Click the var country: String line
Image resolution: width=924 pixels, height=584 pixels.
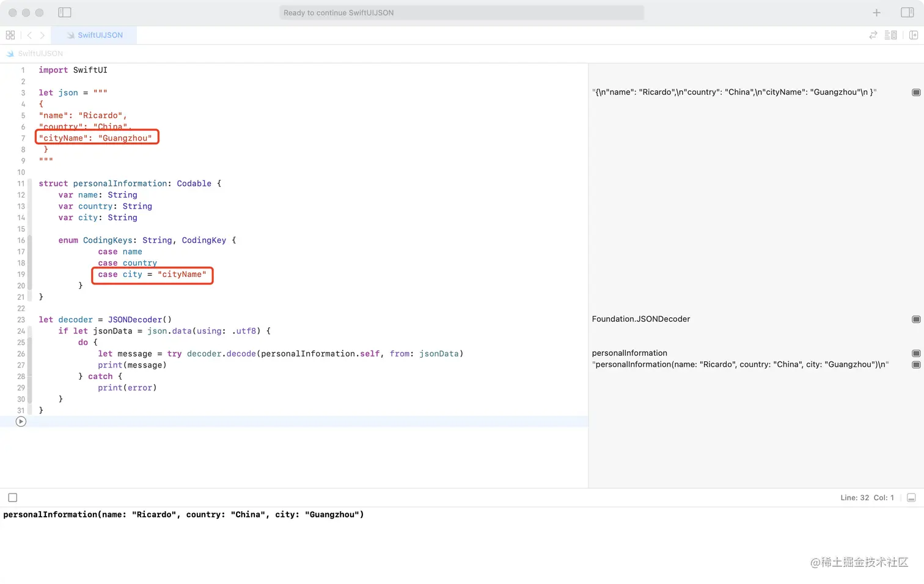(x=105, y=207)
